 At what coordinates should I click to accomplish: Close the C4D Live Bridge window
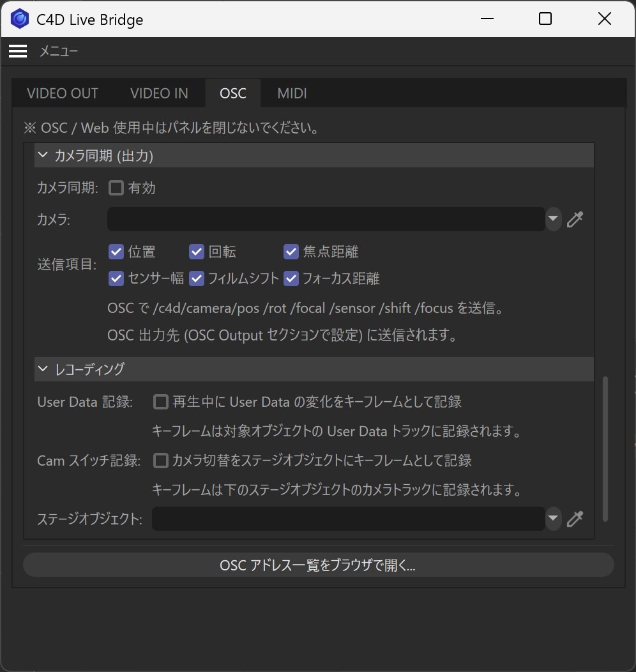[x=604, y=19]
